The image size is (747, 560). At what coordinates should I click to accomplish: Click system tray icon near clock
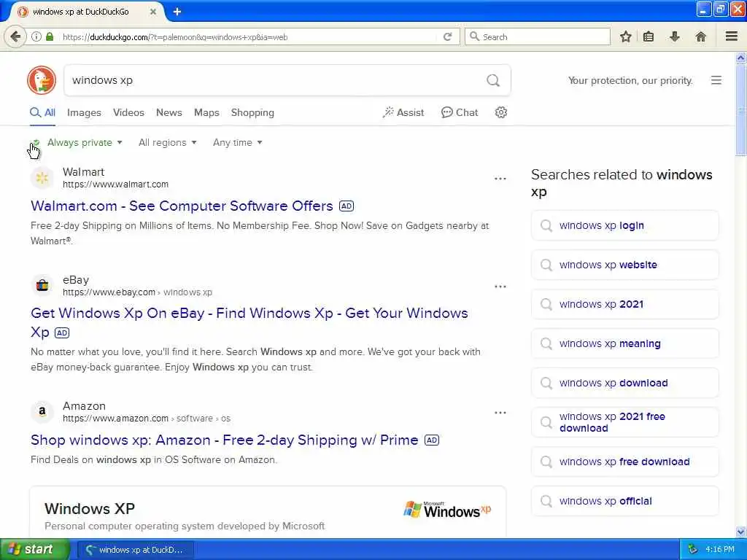[693, 549]
